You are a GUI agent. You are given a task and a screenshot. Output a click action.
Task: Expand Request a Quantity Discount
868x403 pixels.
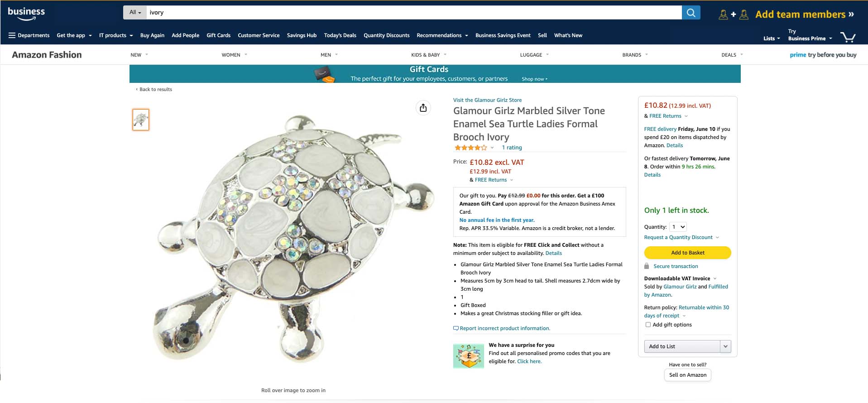tap(681, 237)
